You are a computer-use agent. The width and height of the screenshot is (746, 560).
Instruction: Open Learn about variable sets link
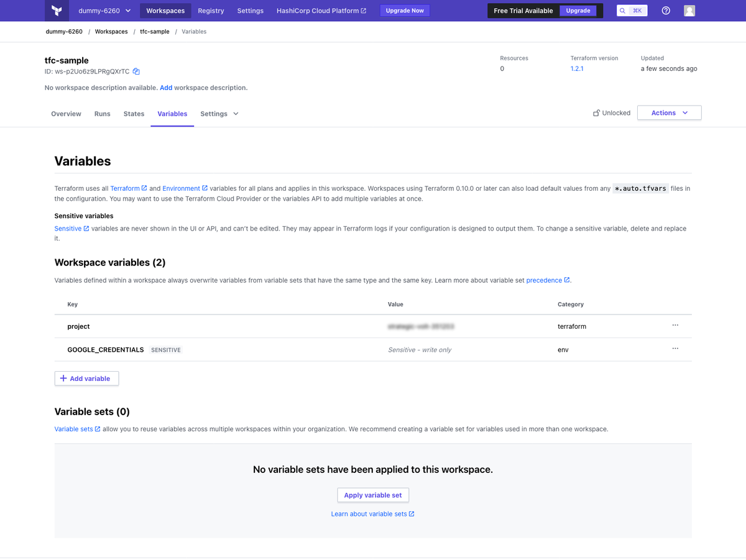[x=373, y=514]
